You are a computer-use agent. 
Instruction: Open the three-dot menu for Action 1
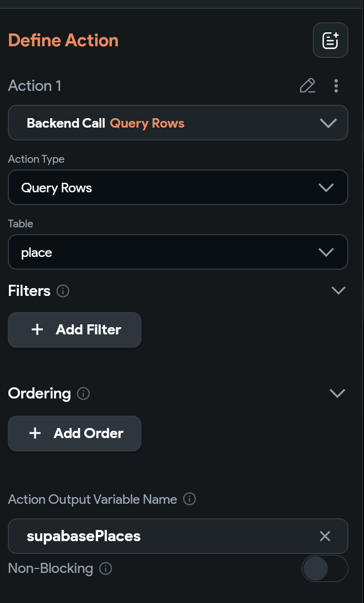point(336,86)
